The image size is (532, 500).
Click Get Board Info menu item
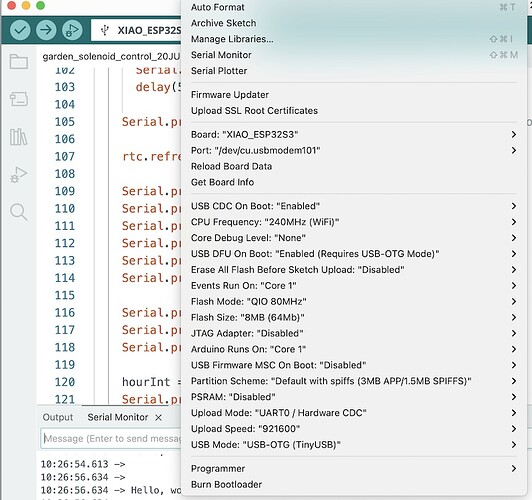point(353,182)
